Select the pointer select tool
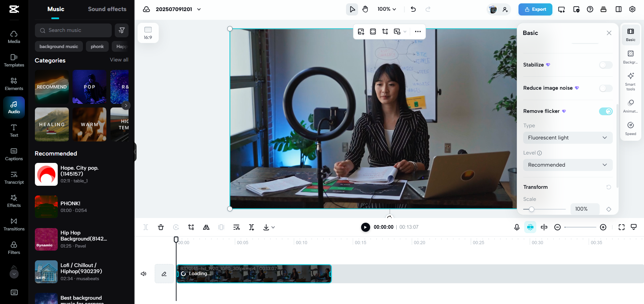The image size is (644, 304). (352, 9)
